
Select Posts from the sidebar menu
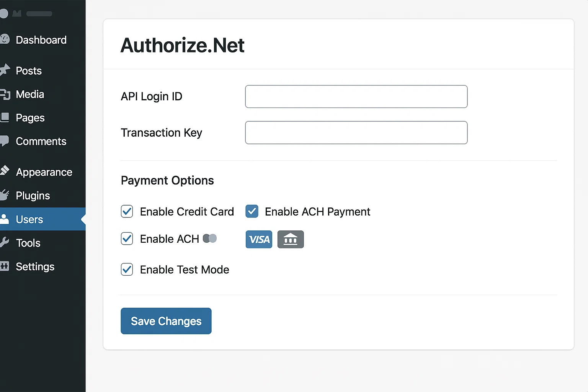[28, 70]
